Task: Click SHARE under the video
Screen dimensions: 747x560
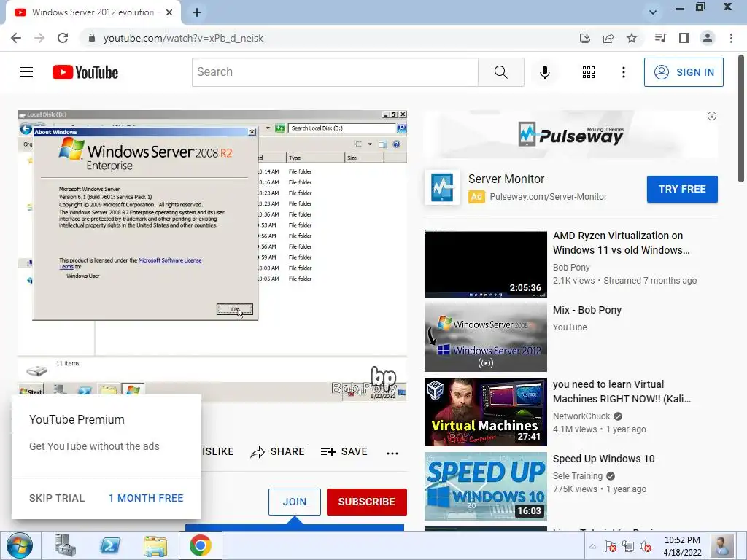Action: (x=277, y=451)
